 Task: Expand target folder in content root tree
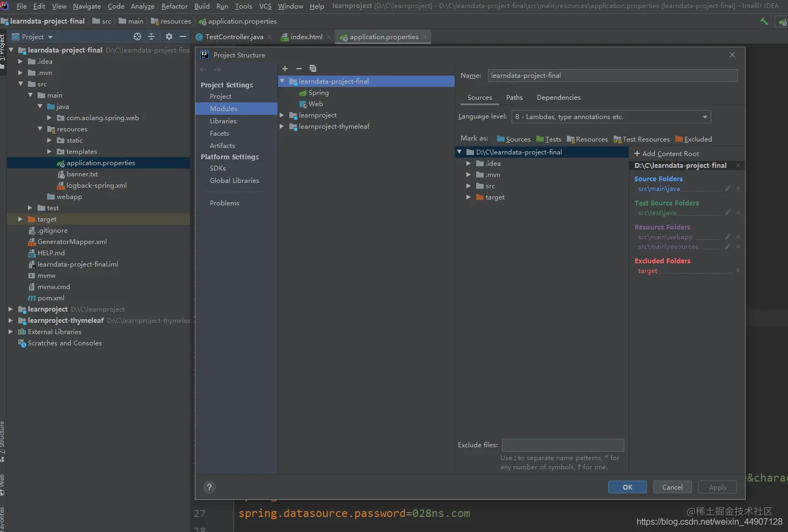tap(468, 197)
